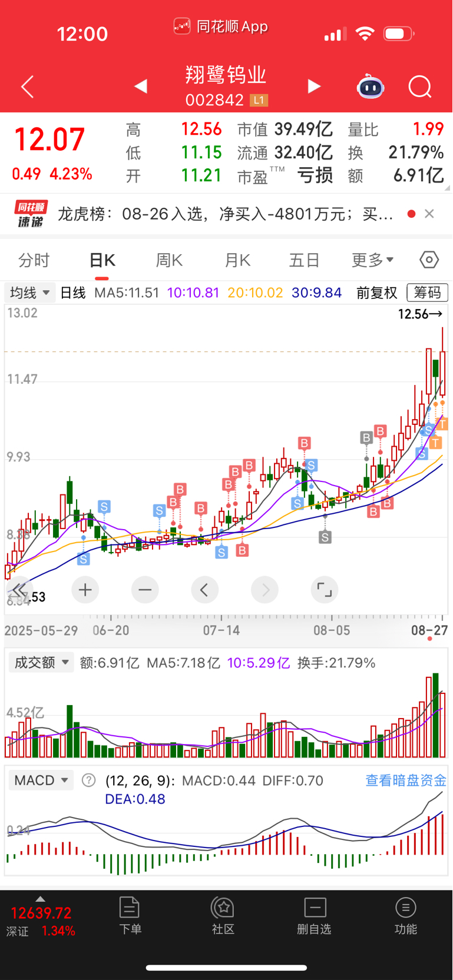Open 查看暗盘资金 link
This screenshot has height=980, width=453.
(x=406, y=780)
